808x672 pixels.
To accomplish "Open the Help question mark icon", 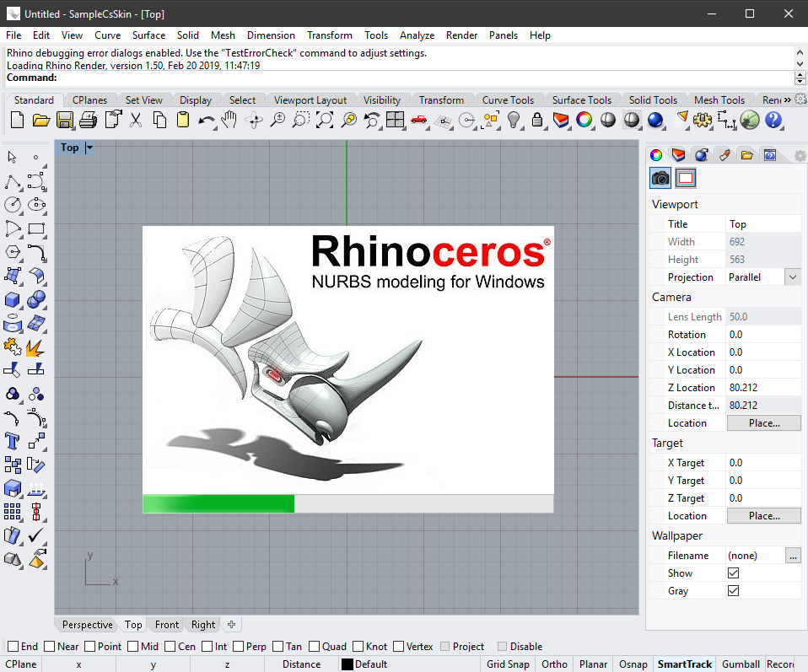I will (773, 121).
